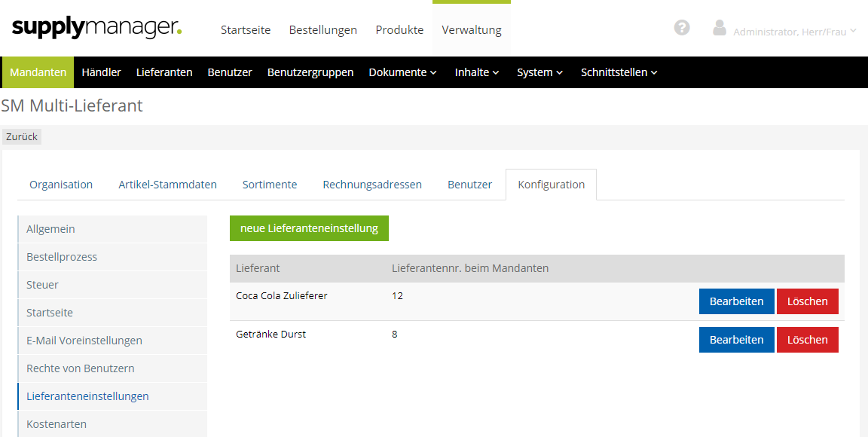Switch to the Artikel-Stammdaten tab
This screenshot has height=437, width=868.
pos(167,185)
